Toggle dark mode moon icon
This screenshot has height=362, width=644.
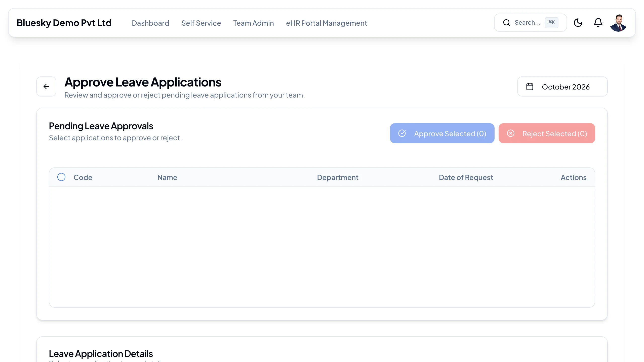[578, 23]
